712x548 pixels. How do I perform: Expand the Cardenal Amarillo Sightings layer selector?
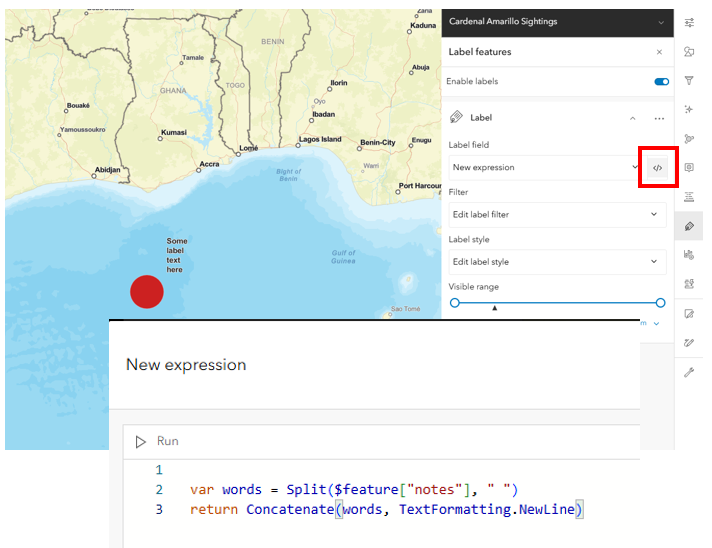click(660, 22)
